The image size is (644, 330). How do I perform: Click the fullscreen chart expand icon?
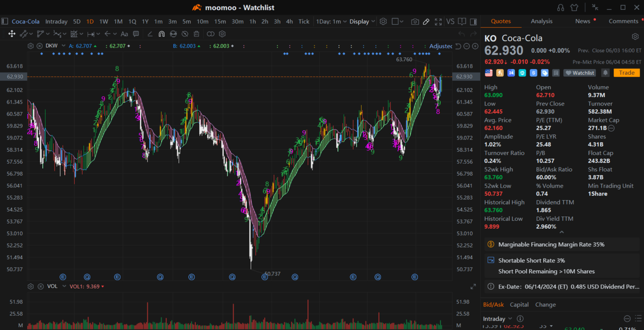tap(438, 22)
